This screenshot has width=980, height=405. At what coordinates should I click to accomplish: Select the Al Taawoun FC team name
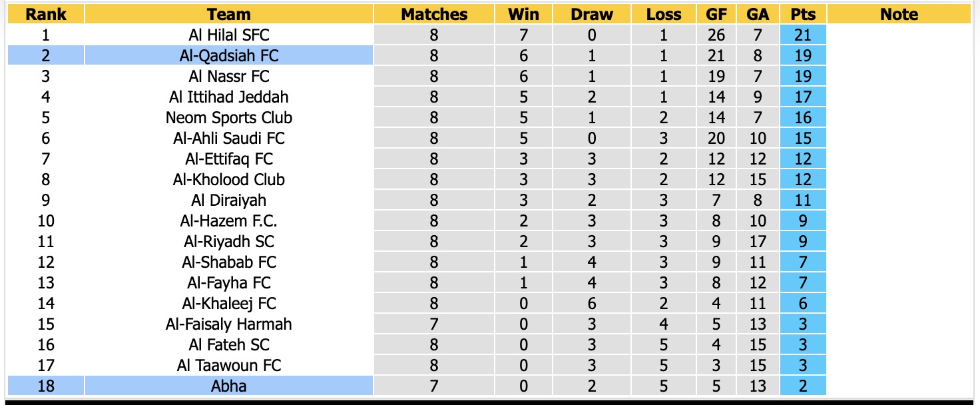click(x=229, y=365)
